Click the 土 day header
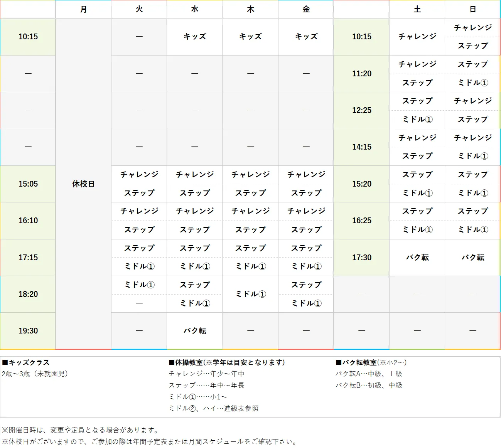 click(x=417, y=9)
